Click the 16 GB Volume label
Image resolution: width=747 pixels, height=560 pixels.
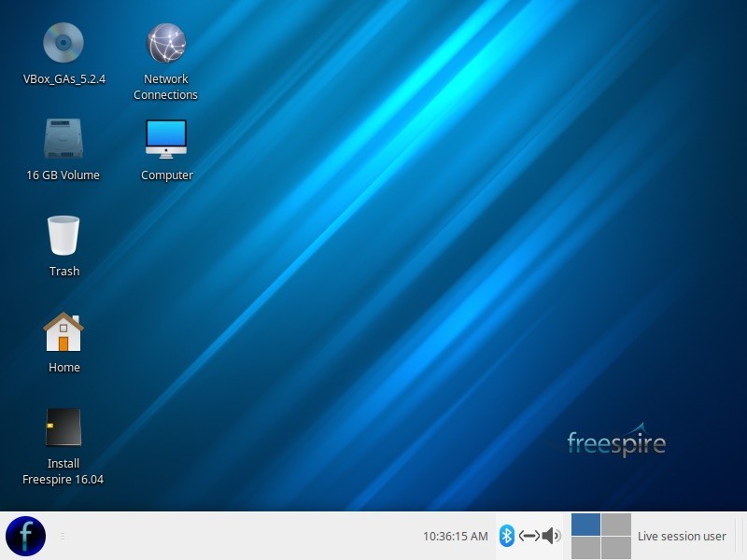pos(63,175)
